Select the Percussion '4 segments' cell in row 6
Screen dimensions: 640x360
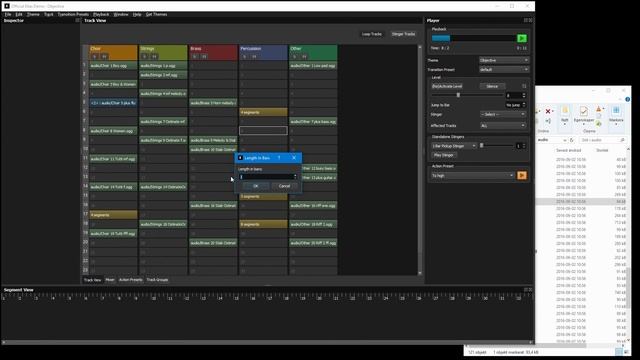263,112
